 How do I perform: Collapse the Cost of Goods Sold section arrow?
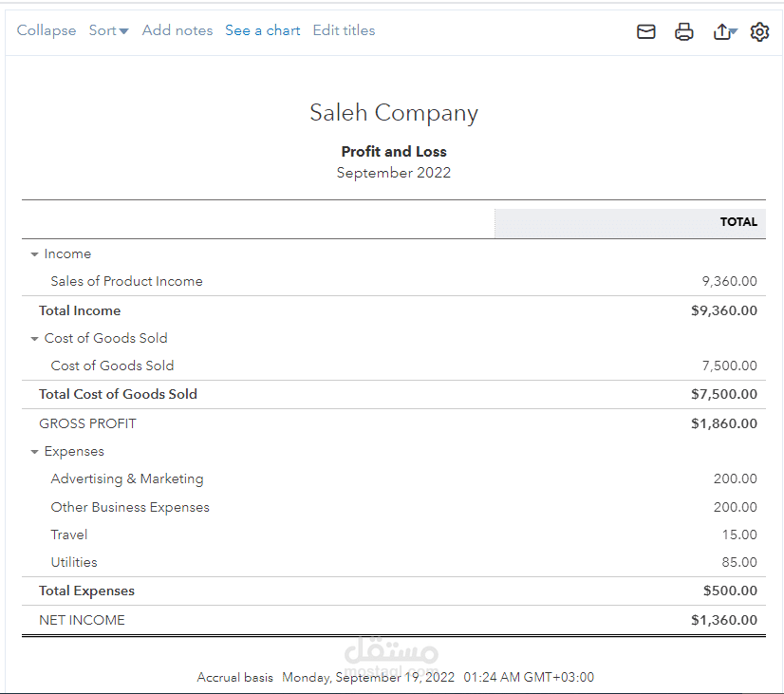(x=34, y=339)
